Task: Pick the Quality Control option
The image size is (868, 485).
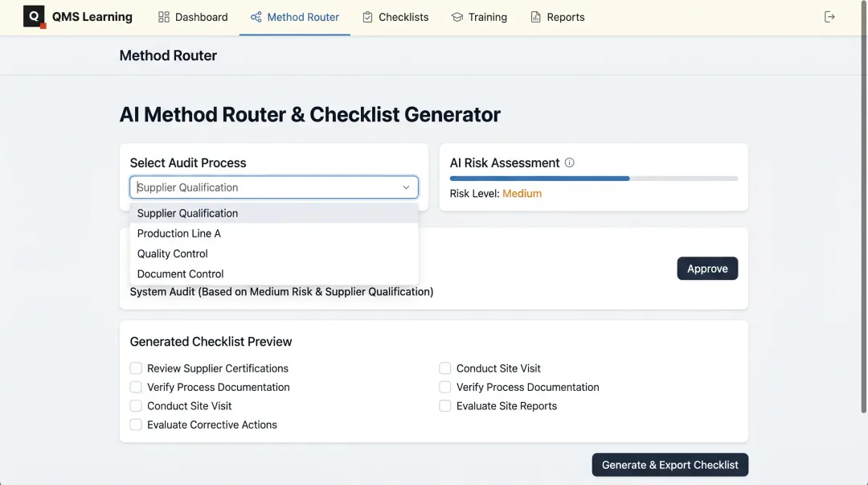Action: (274, 254)
